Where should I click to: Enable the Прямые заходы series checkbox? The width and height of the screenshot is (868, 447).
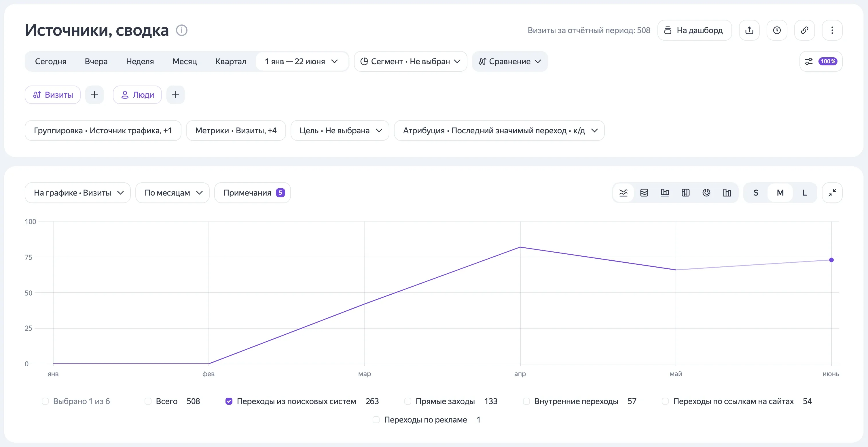point(408,401)
